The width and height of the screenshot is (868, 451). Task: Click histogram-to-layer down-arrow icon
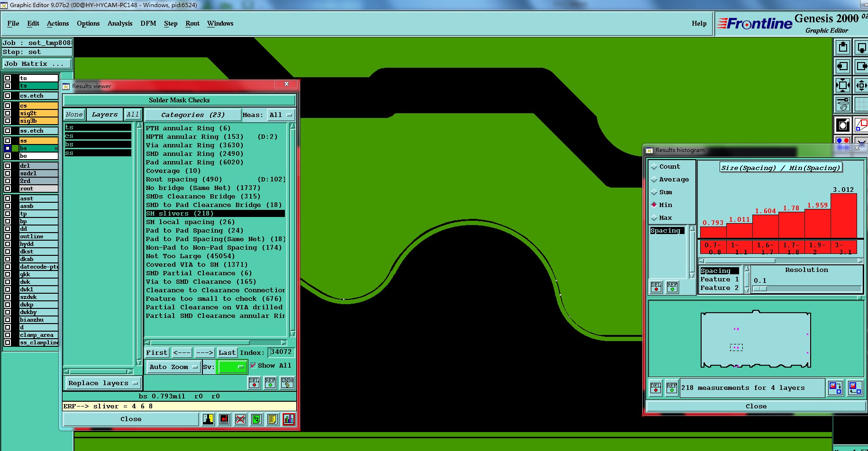pos(835,388)
